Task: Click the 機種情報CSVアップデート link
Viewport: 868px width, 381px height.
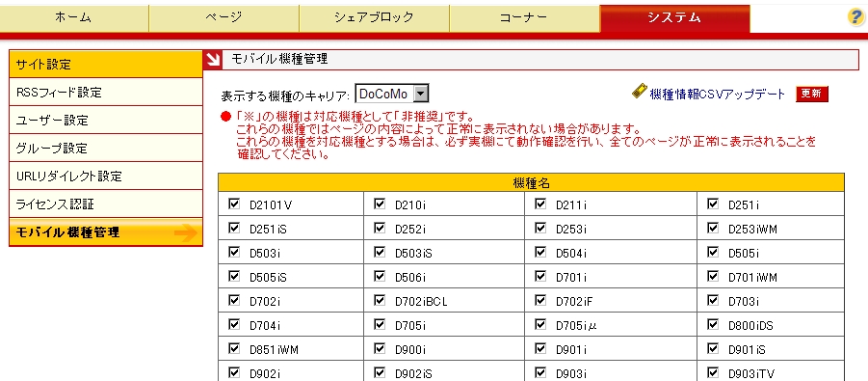Action: 718,94
